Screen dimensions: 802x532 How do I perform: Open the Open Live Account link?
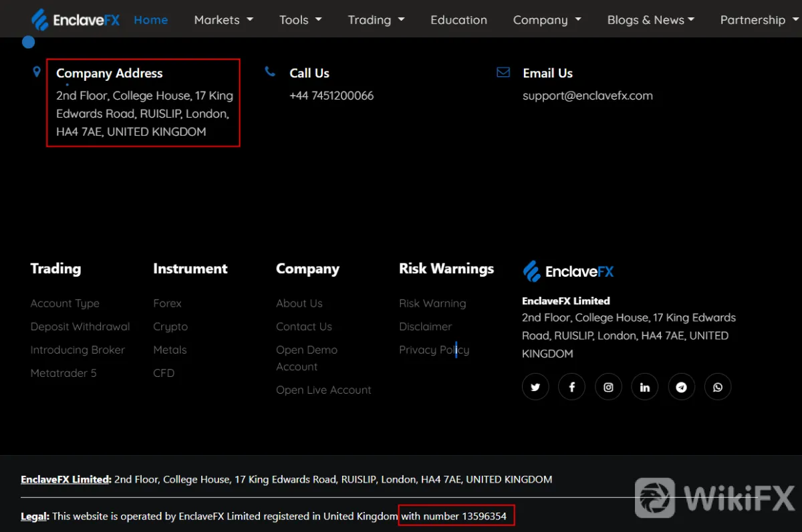coord(323,390)
